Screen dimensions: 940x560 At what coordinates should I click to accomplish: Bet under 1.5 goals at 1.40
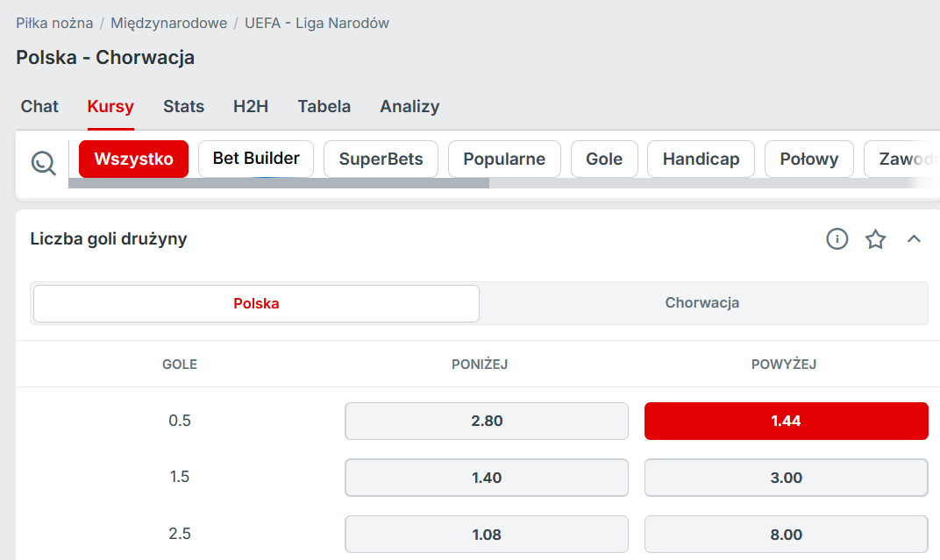(x=486, y=478)
